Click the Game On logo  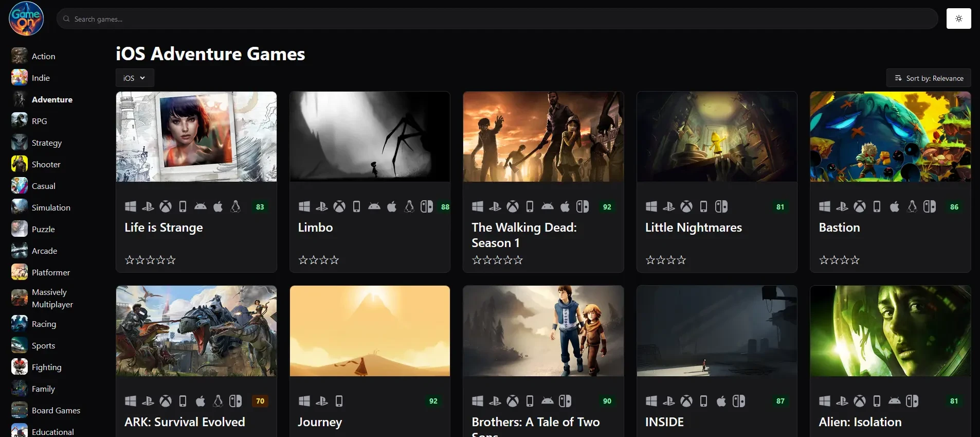(x=26, y=19)
